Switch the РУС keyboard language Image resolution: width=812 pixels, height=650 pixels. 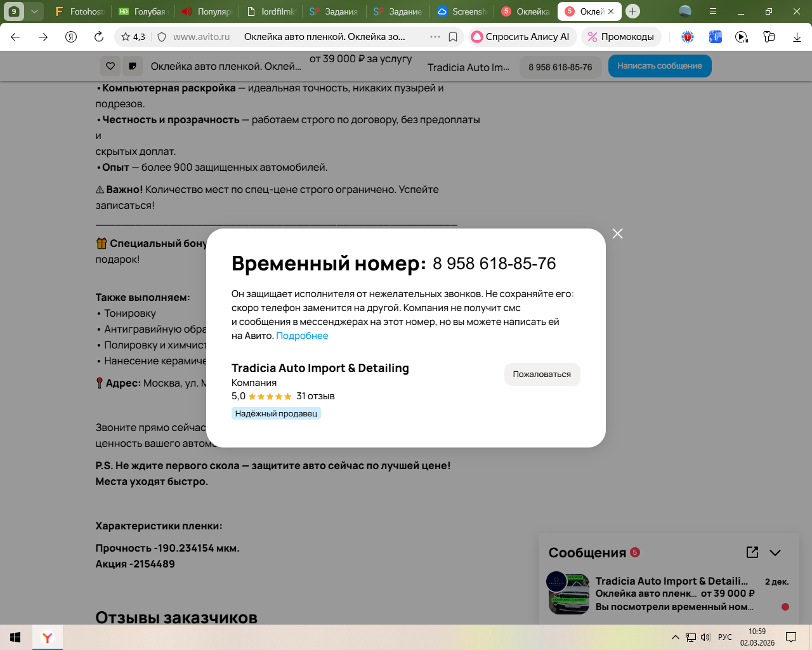725,637
